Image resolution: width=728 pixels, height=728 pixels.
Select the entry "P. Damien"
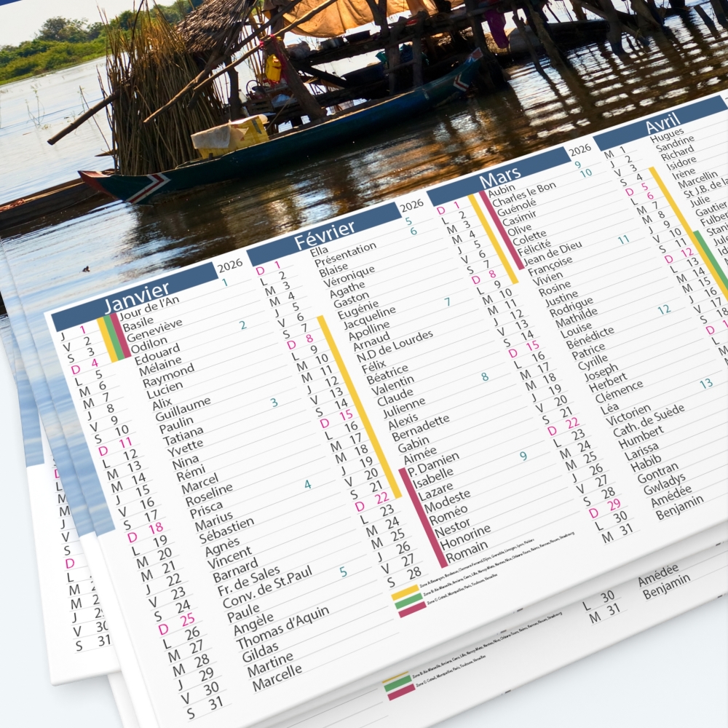[x=433, y=464]
